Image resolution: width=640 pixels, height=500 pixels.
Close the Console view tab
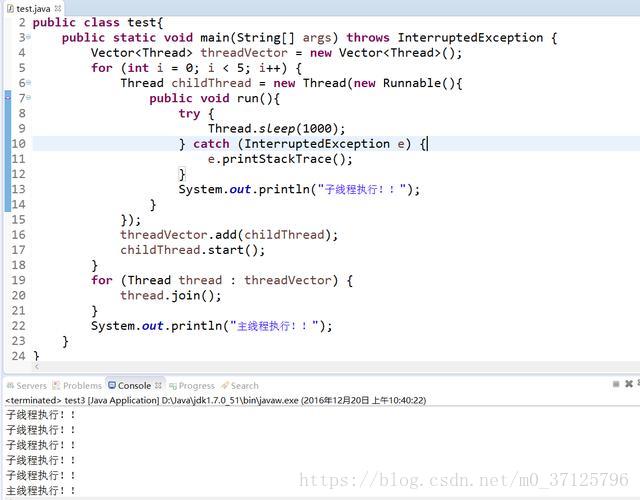pyautogui.click(x=158, y=385)
